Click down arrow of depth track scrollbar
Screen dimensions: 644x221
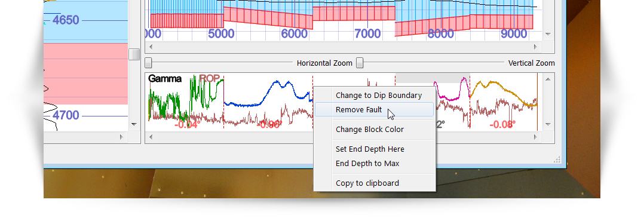point(133,124)
